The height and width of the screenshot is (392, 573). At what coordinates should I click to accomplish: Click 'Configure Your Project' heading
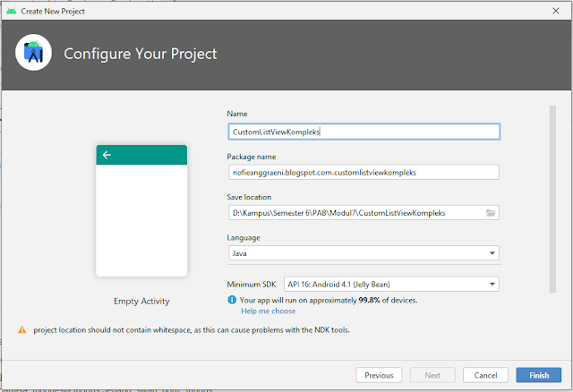(141, 54)
